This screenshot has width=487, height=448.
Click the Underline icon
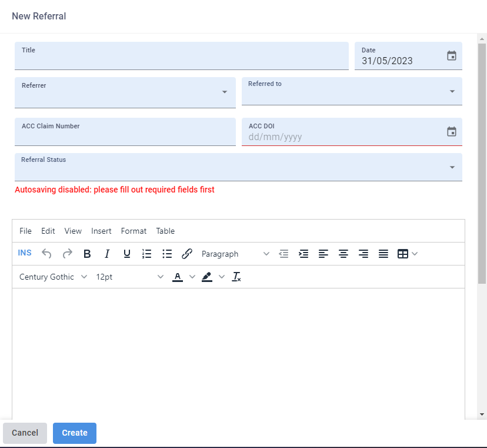pyautogui.click(x=127, y=254)
